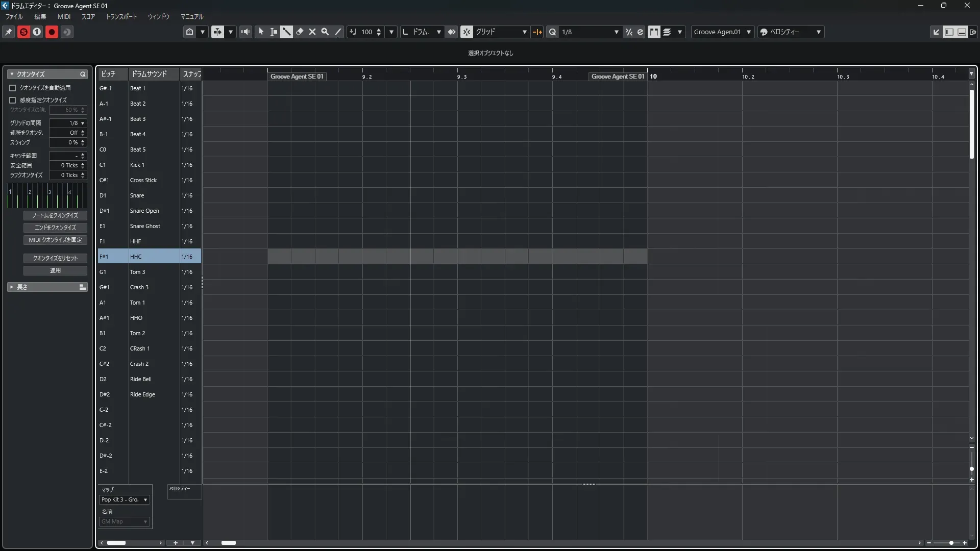Toggle the Snap on/off button
This screenshot has width=980, height=551.
pos(467,32)
